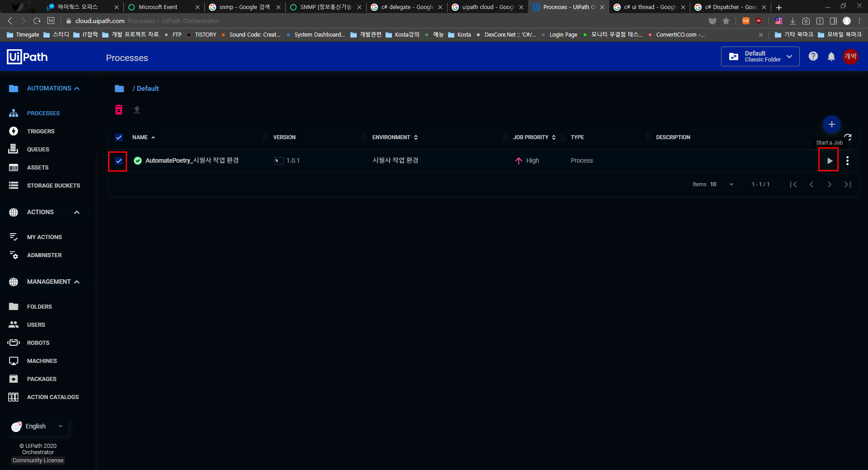Sort by the Job Priority column
The width and height of the screenshot is (868, 470).
click(x=534, y=137)
